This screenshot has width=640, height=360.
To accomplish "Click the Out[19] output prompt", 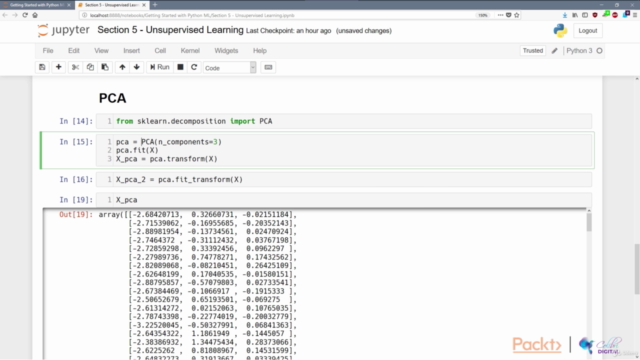I will coord(76,215).
